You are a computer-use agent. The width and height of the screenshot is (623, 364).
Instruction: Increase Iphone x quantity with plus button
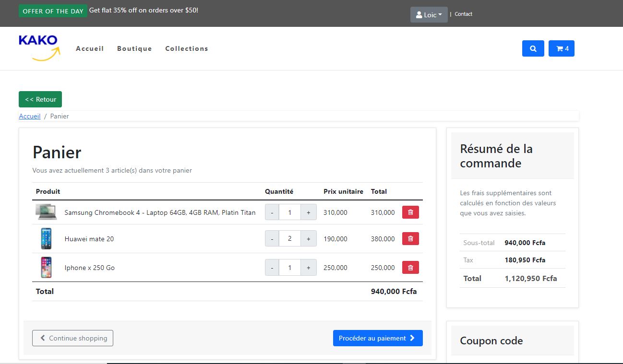[308, 268]
